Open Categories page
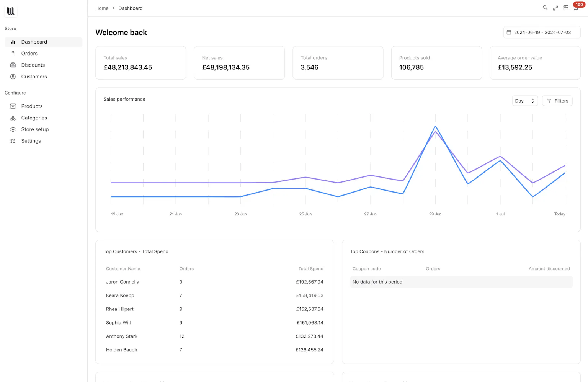The image size is (588, 382). click(x=43, y=118)
